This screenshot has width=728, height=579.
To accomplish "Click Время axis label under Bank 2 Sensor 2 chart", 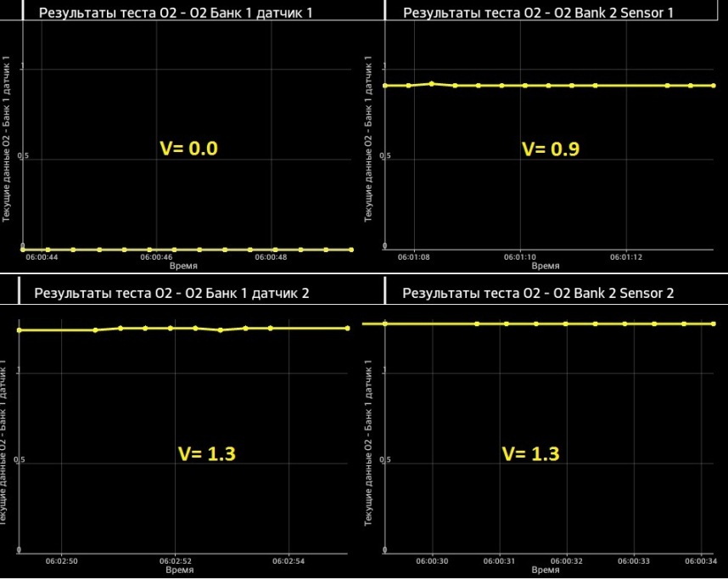I will tap(546, 571).
